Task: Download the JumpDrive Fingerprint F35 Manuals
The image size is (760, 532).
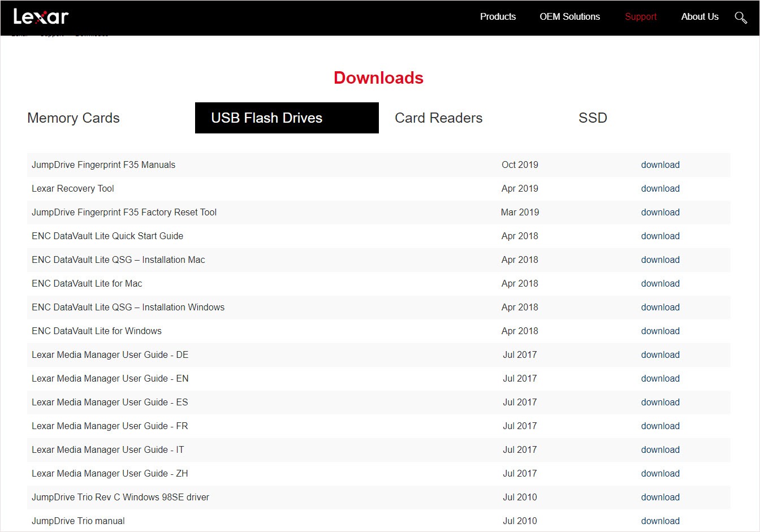Action: (x=660, y=165)
